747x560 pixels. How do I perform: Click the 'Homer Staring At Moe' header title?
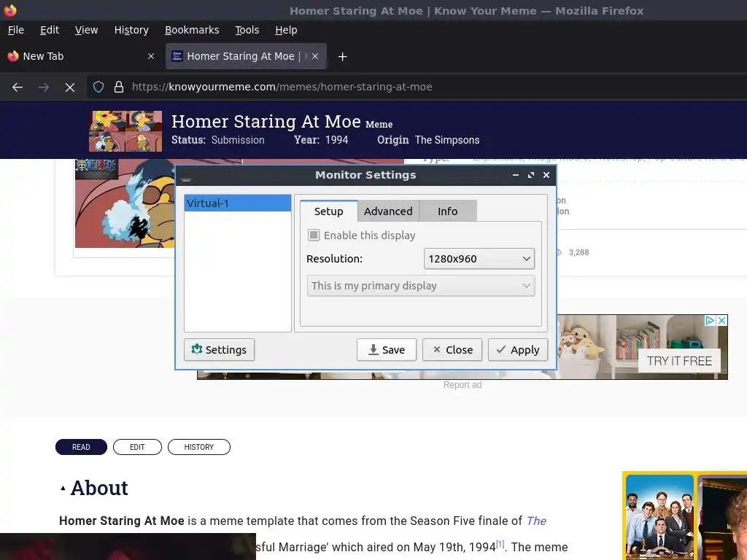point(266,122)
